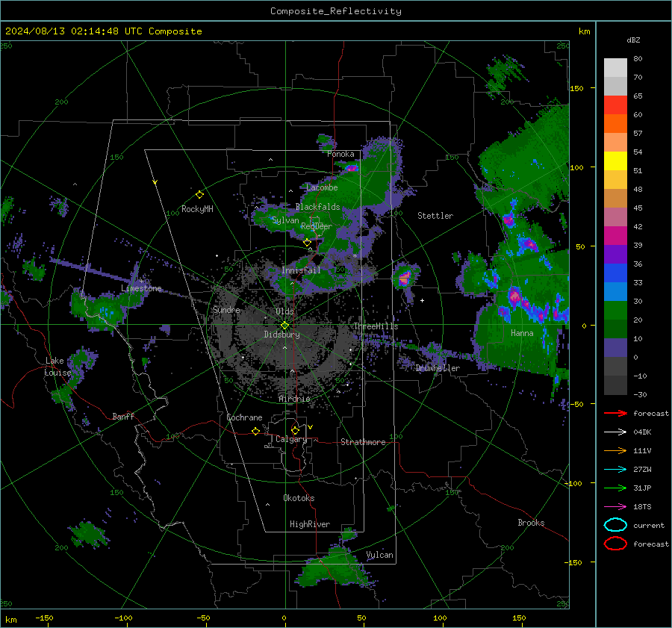Click the Cochrane city label
Image resolution: width=672 pixels, height=628 pixels.
244,417
